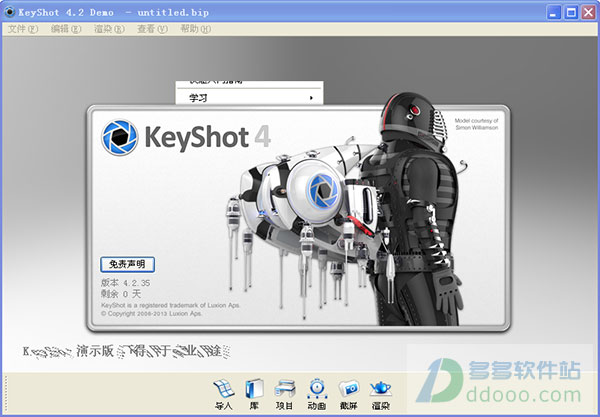Screen dimensions: 600x417
Task: Click the Copyright 2006-2013 Luxion Aps text
Action: tap(151, 313)
